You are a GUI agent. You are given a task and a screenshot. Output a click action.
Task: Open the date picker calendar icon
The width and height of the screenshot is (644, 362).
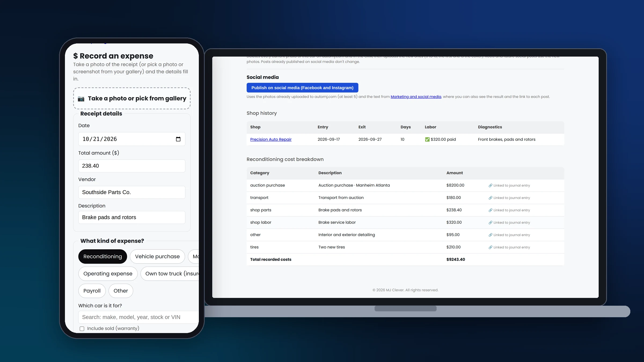(178, 139)
